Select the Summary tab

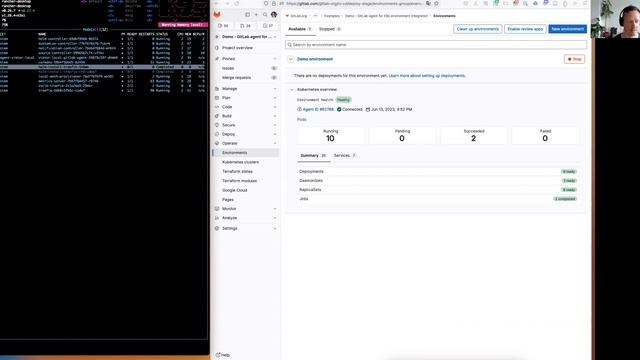313,156
